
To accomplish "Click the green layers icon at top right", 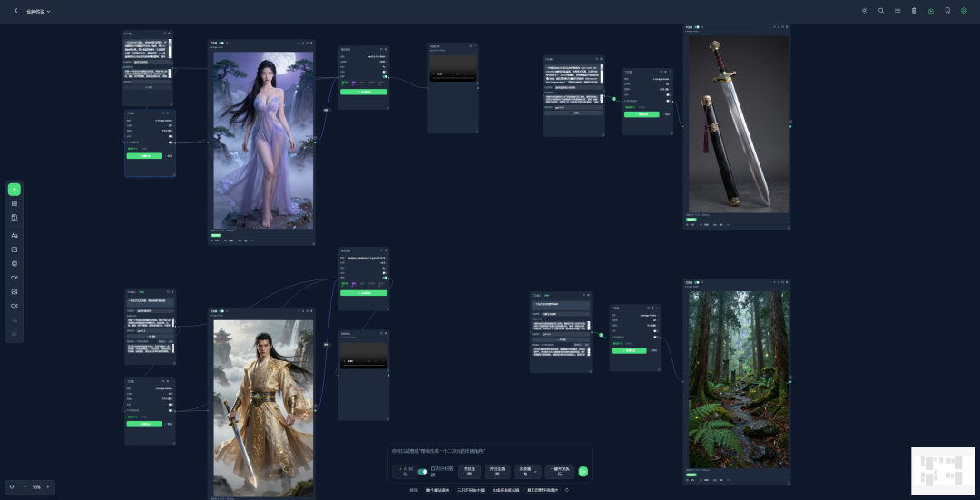I will [964, 11].
